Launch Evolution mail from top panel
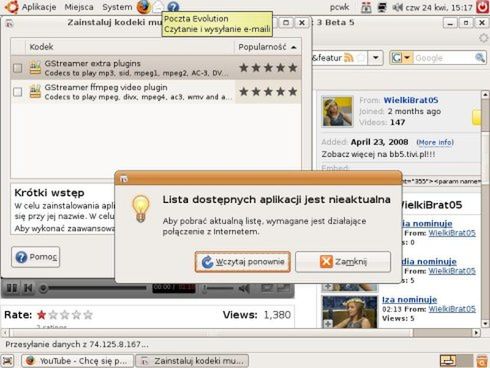The height and width of the screenshot is (368, 490). click(x=158, y=7)
